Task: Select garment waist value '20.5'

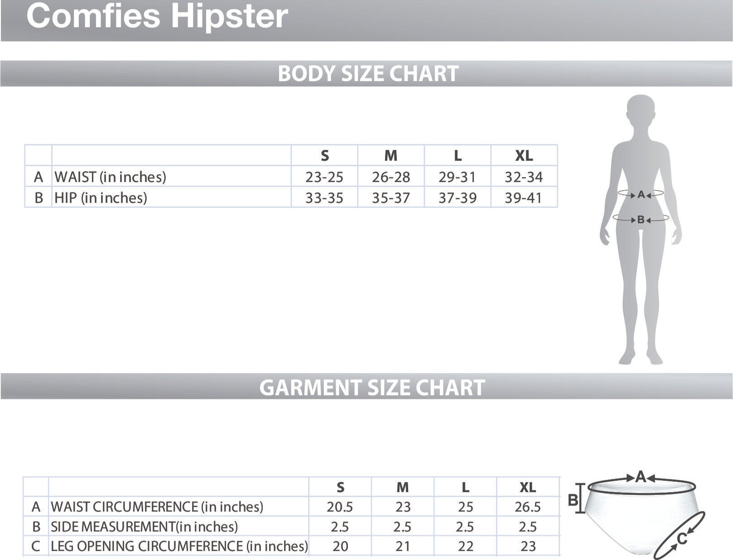Action: (x=340, y=507)
